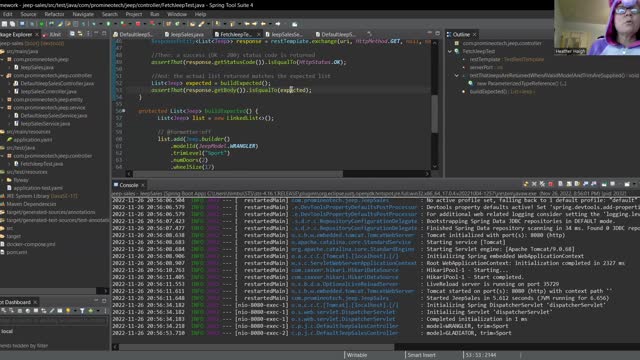Expand DefaultJeepSalesService.java tree node
The height and width of the screenshot is (360, 640).
pyautogui.click(x=9, y=116)
